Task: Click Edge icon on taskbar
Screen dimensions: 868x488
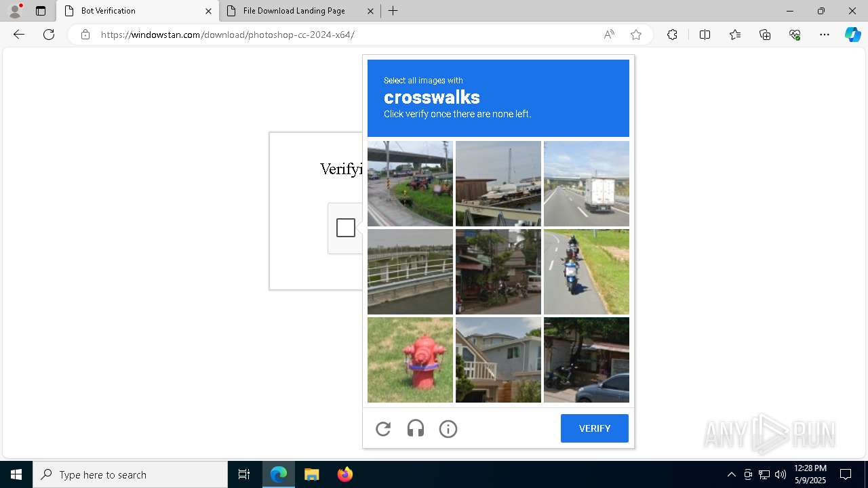Action: click(279, 474)
